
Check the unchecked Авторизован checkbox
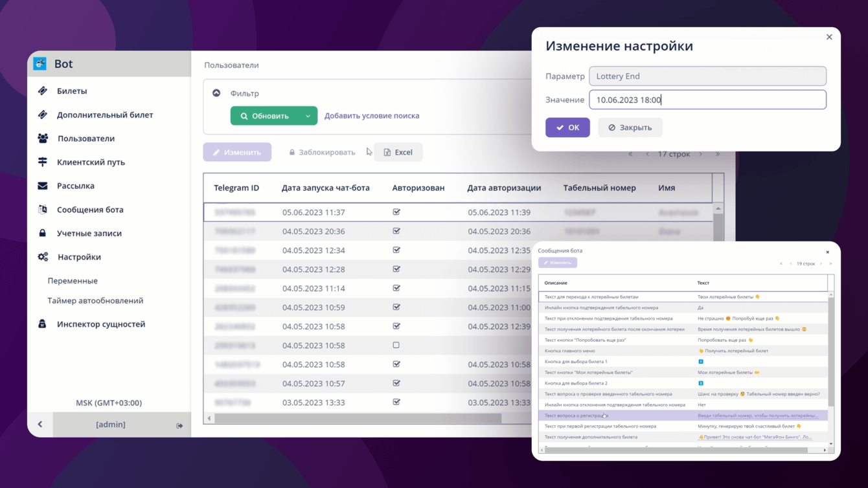click(x=396, y=345)
